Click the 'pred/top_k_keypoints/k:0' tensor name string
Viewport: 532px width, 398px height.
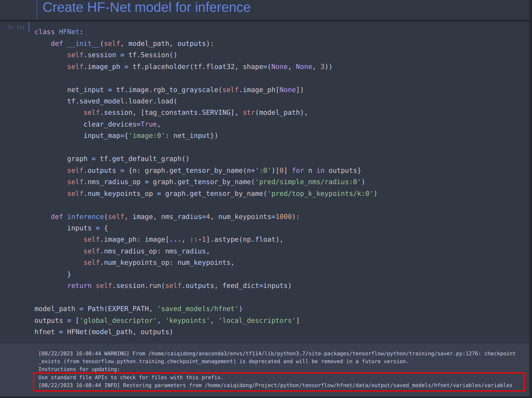pos(321,193)
